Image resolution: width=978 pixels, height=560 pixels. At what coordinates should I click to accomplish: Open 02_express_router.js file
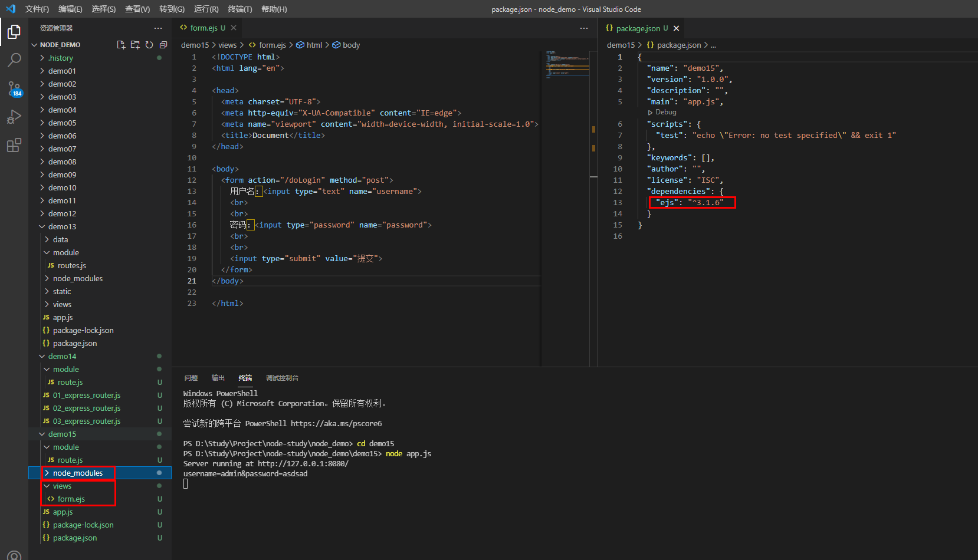coord(100,408)
